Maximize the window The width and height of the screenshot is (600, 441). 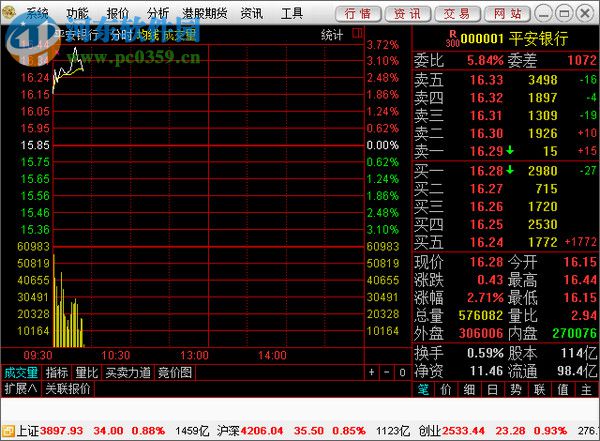point(564,14)
